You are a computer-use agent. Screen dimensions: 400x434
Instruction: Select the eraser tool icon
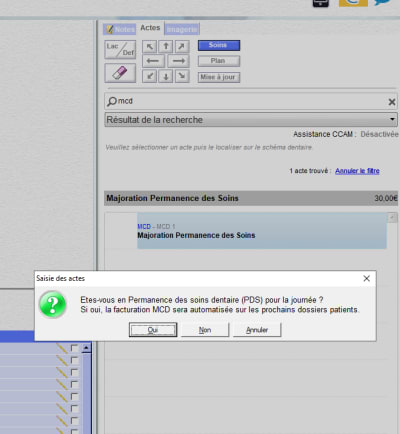120,73
